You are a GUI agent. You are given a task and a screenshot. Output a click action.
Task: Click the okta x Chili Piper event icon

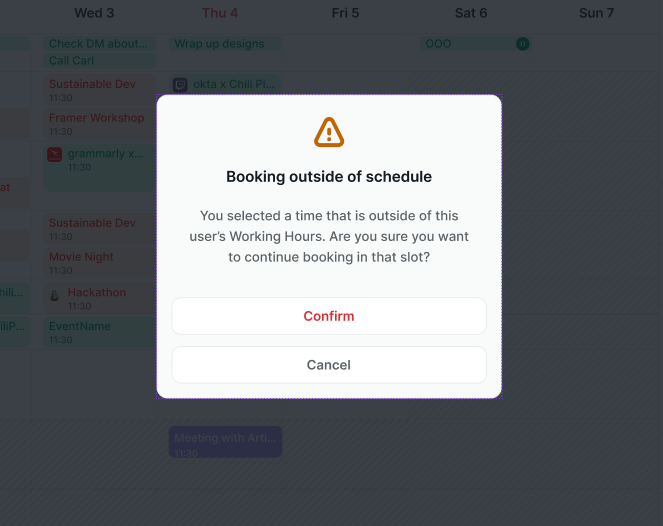[x=180, y=85]
